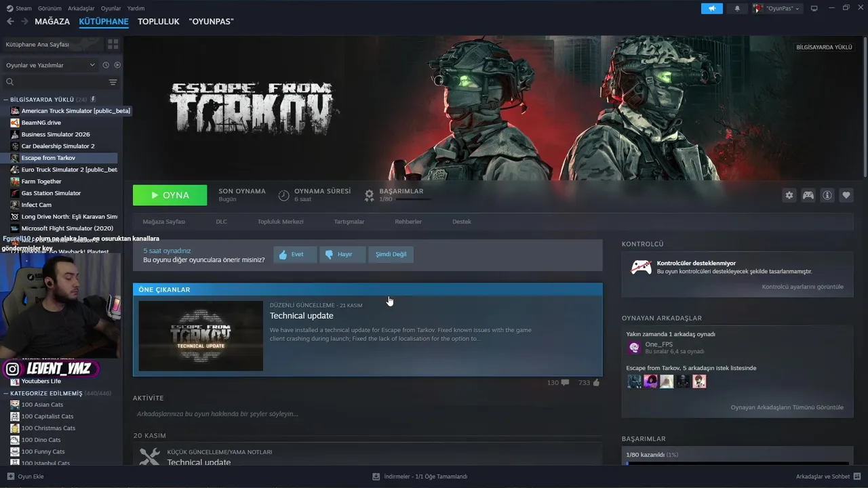This screenshot has width=868, height=488.
Task: Open the Steam menu
Action: 19,8
